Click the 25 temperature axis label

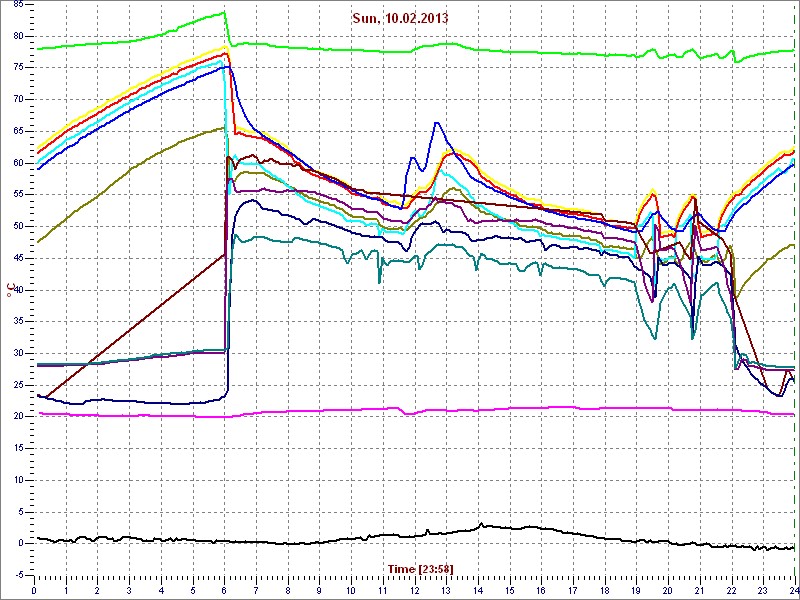coord(17,385)
